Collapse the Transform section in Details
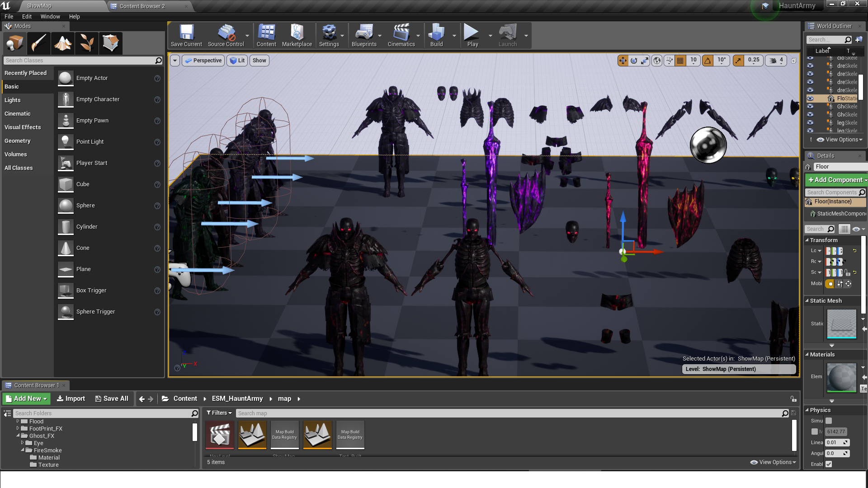868x488 pixels. [807, 240]
